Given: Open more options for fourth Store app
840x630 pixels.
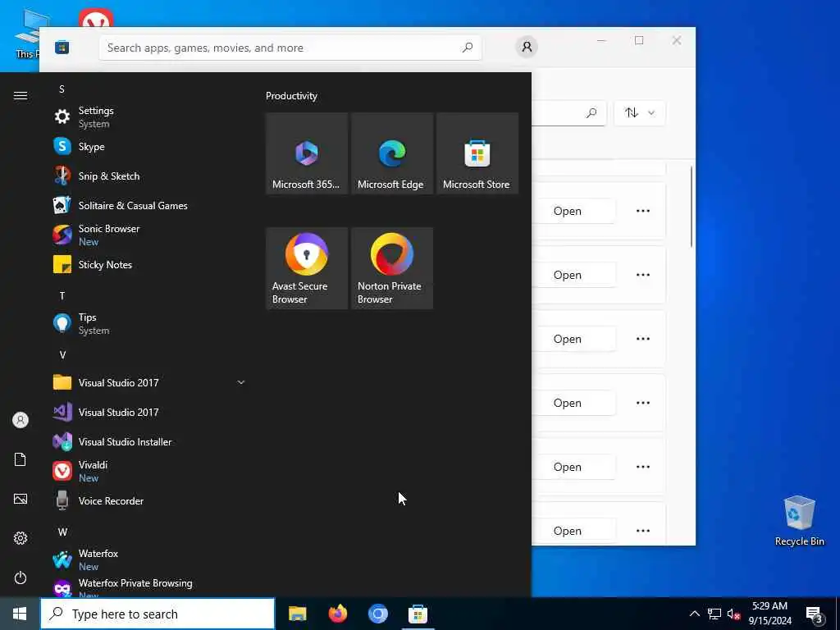Looking at the screenshot, I should (x=643, y=403).
